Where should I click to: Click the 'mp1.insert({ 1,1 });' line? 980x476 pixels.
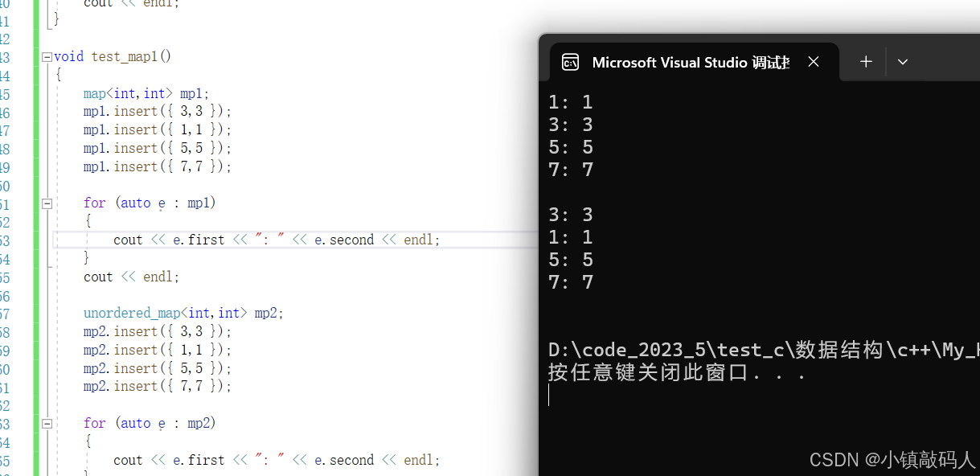tap(158, 129)
